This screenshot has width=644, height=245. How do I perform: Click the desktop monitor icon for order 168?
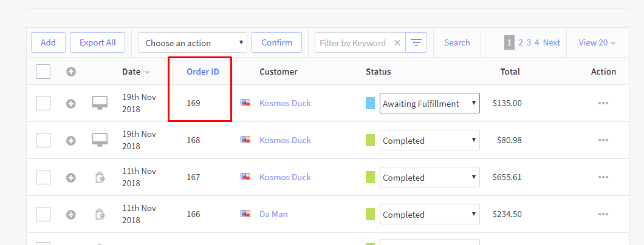(x=100, y=139)
